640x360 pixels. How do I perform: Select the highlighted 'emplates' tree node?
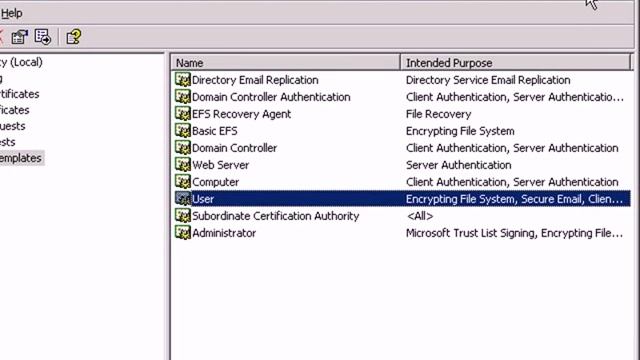21,158
